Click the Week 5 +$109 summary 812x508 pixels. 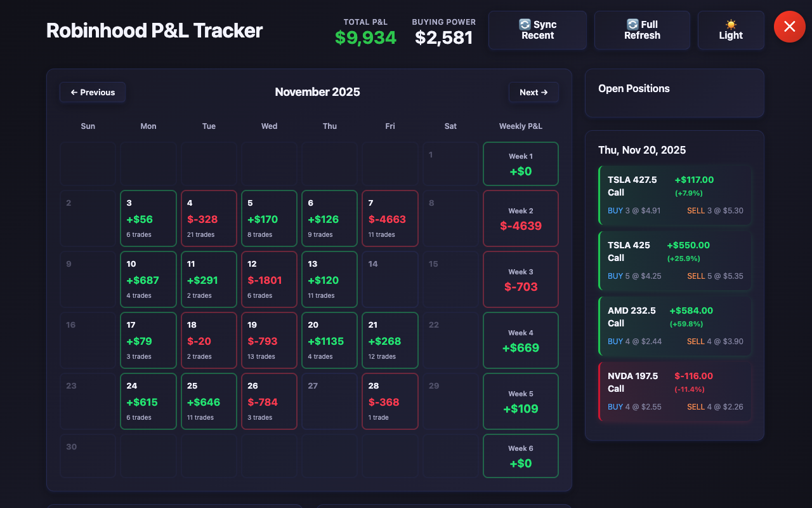pyautogui.click(x=521, y=401)
